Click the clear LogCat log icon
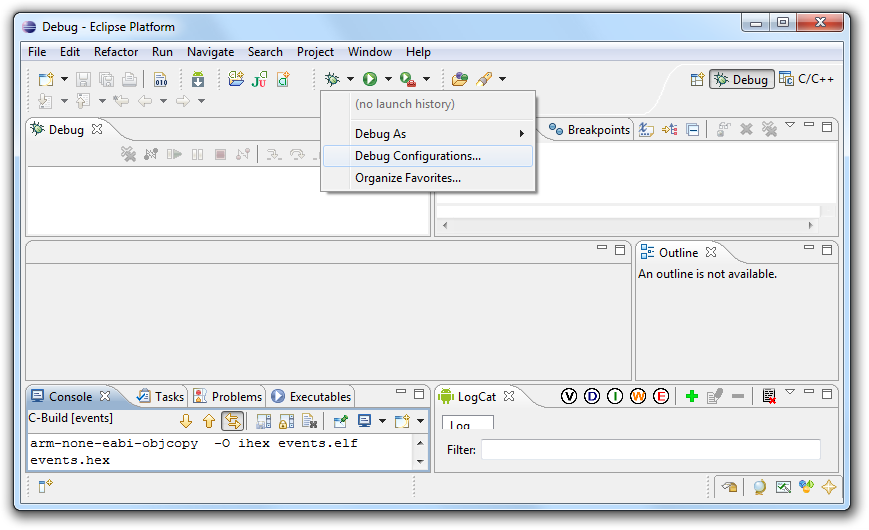The width and height of the screenshot is (869, 530). point(769,396)
